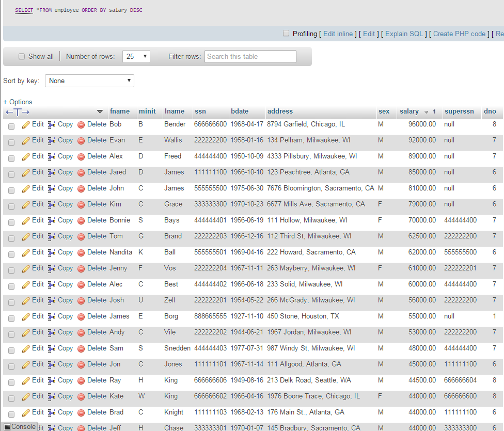The image size is (504, 431).
Task: Click the red Delete icon for Nandita Ball
Action: (81, 253)
